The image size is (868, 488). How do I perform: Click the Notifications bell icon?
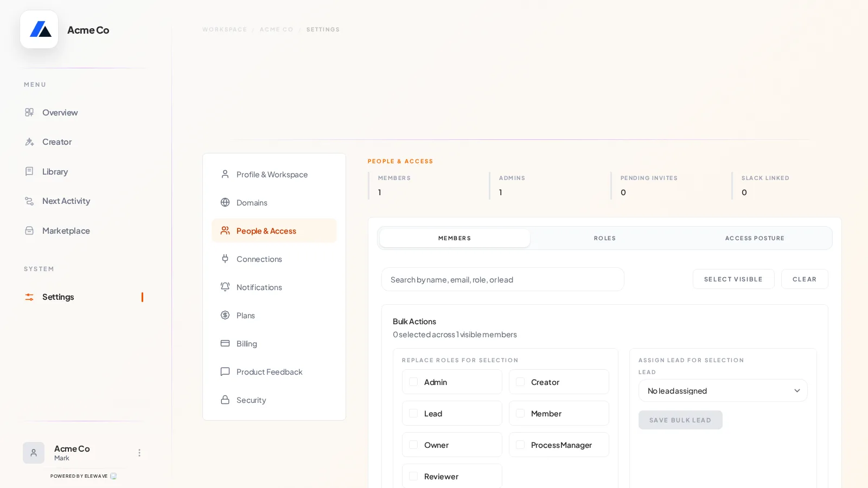225,287
